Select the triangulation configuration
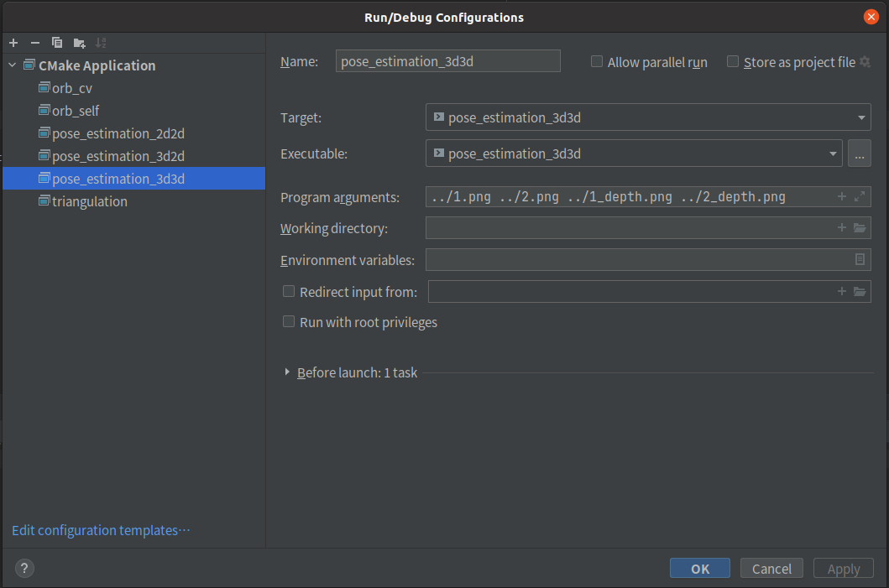889x588 pixels. coord(89,201)
